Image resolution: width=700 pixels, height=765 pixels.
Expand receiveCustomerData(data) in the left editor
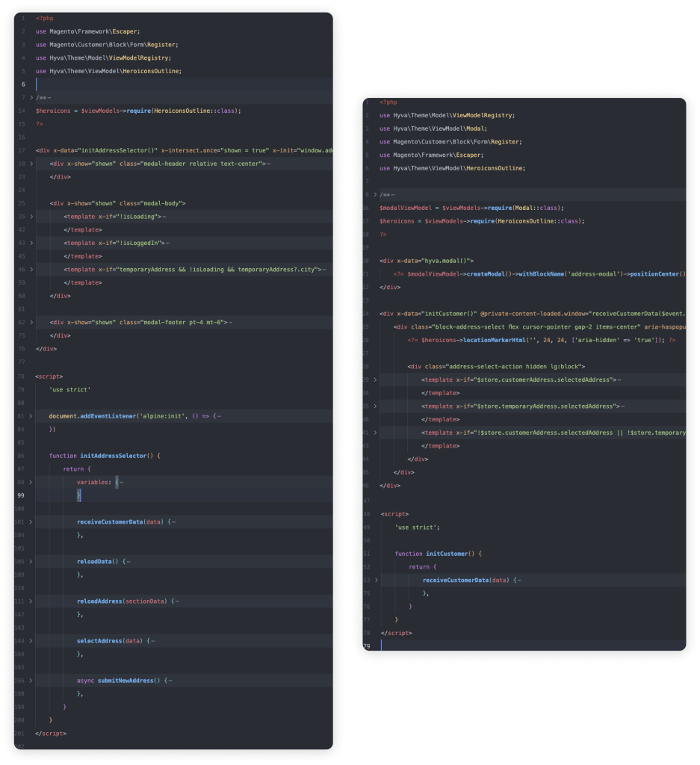point(31,521)
